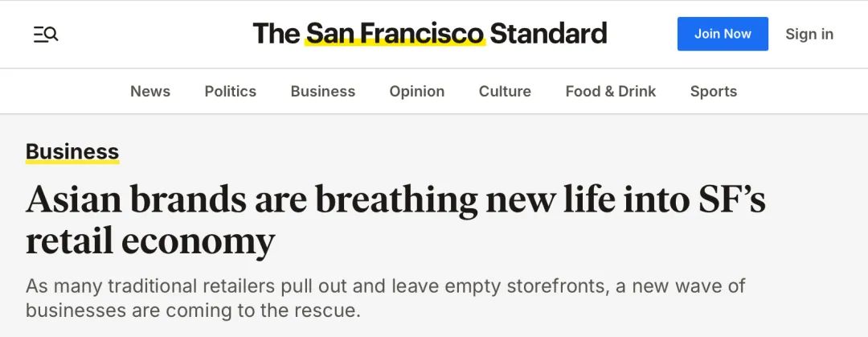Open the Sign in link
This screenshot has width=868, height=337.
[x=809, y=34]
